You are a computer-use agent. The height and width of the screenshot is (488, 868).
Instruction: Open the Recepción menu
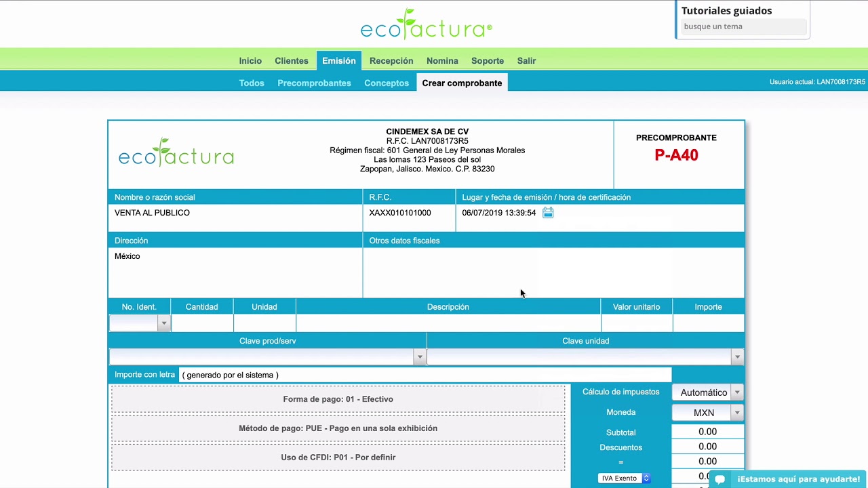pyautogui.click(x=391, y=61)
